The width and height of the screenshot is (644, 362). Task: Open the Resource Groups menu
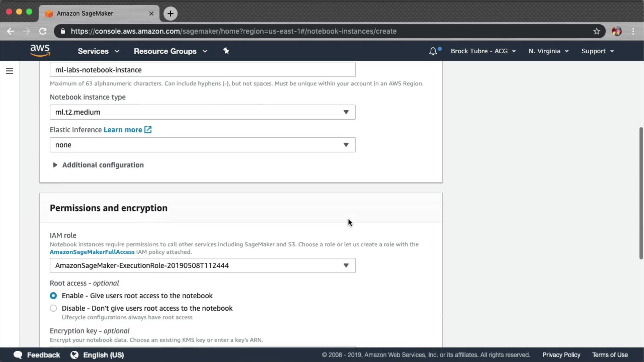(x=170, y=51)
